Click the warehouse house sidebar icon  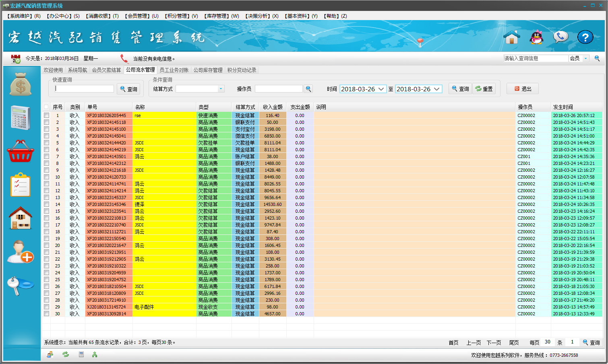coord(21,218)
